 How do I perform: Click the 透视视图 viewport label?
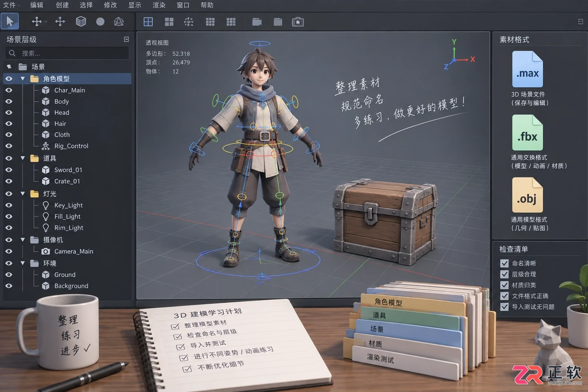click(x=157, y=42)
